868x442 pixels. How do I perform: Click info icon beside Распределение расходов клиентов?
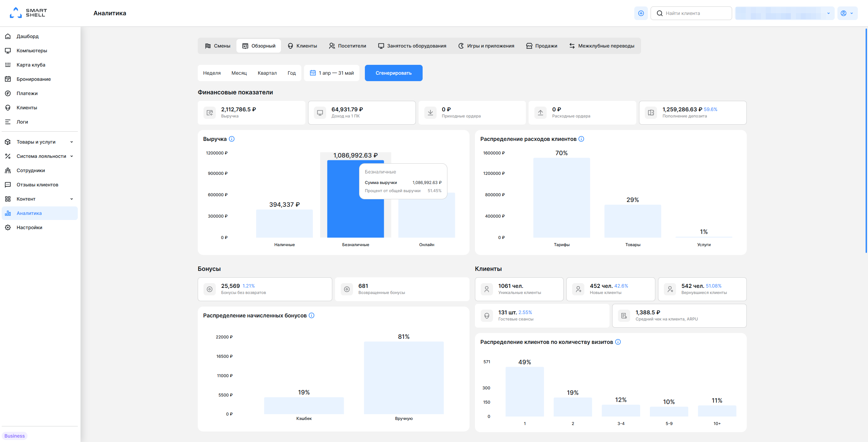pyautogui.click(x=581, y=139)
